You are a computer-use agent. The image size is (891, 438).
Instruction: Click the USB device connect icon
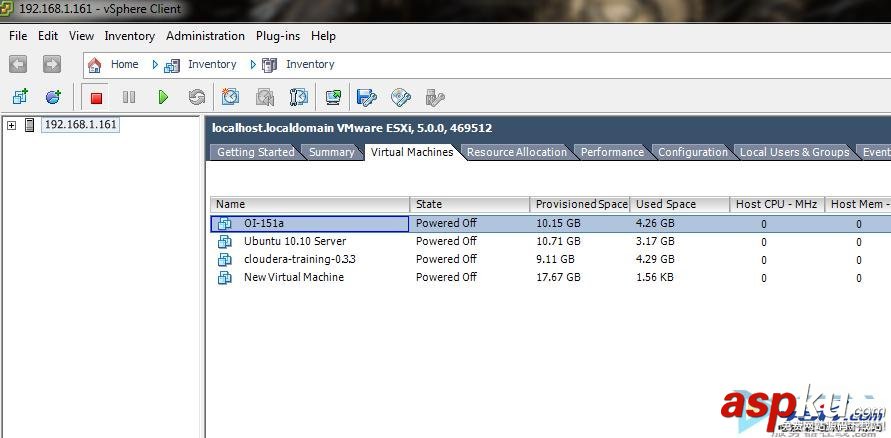coord(435,97)
